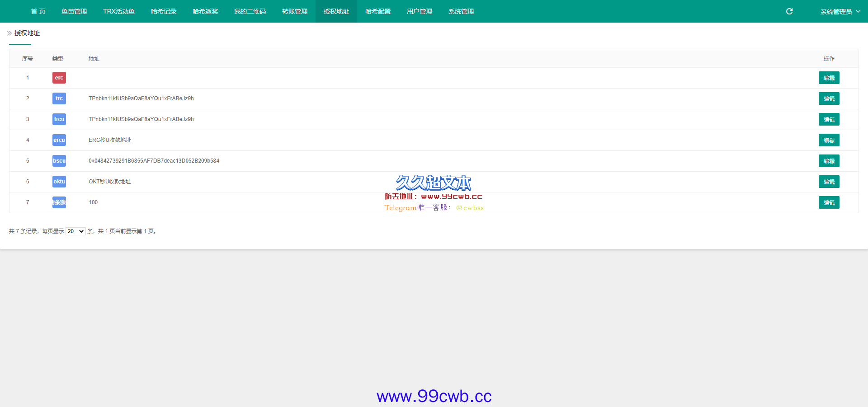Open the 系统管理 menu
Image resolution: width=868 pixels, height=407 pixels.
(461, 11)
